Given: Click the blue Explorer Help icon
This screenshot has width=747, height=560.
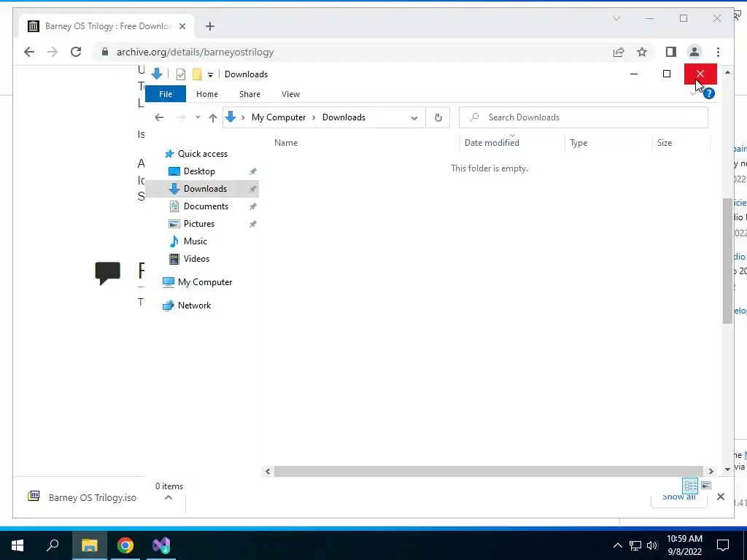Looking at the screenshot, I should pyautogui.click(x=709, y=93).
